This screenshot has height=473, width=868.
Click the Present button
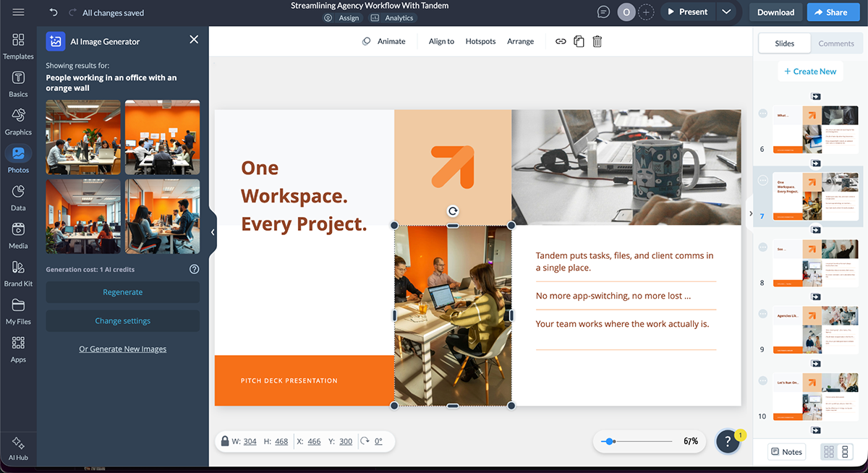[x=687, y=12]
